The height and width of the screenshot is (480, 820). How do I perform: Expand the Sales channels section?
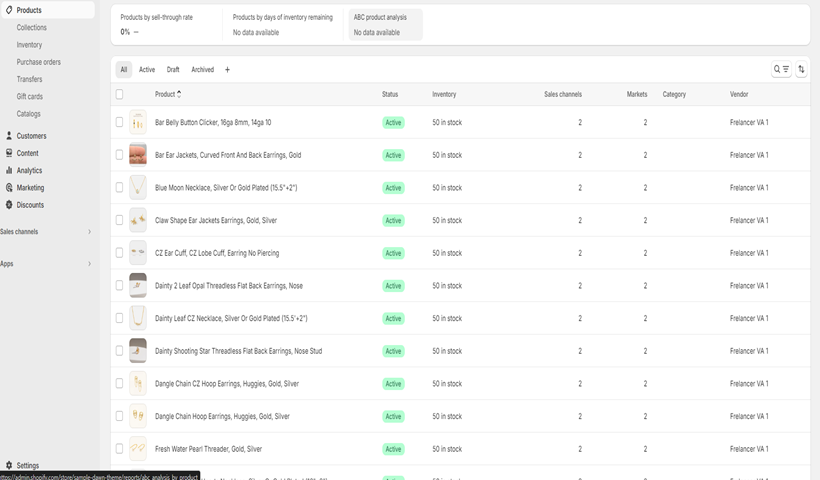[89, 232]
